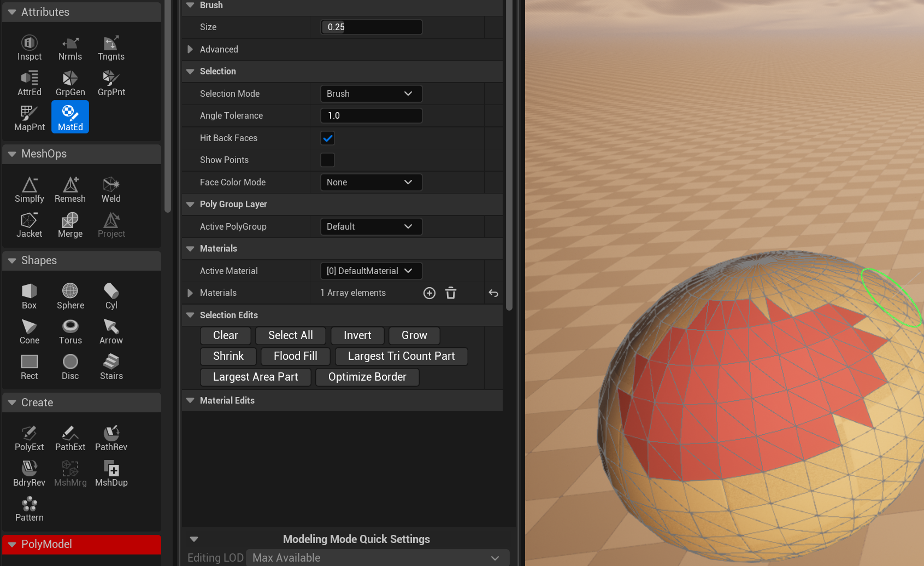Delete all Materials array elements

tap(451, 293)
